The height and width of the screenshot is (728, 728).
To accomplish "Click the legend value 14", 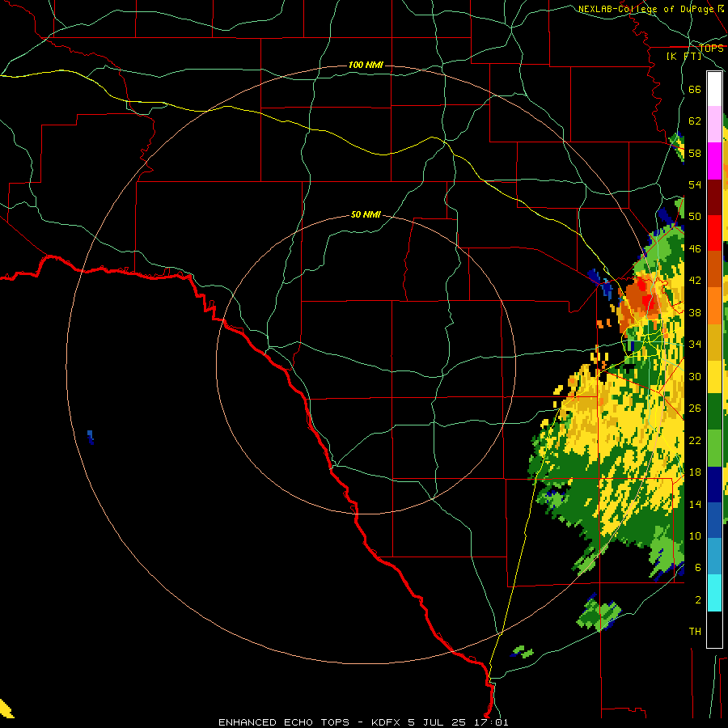I will 695,504.
